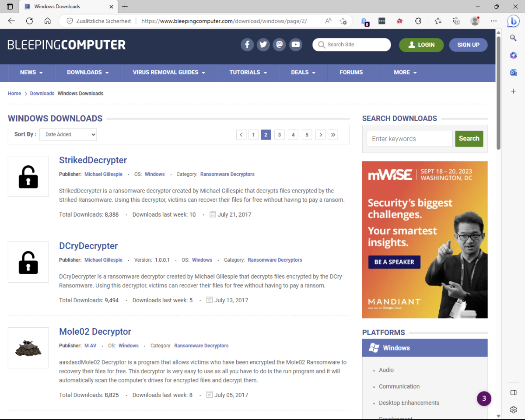Open Favorites list icon in toolbar
This screenshot has height=420, width=525.
point(438,21)
